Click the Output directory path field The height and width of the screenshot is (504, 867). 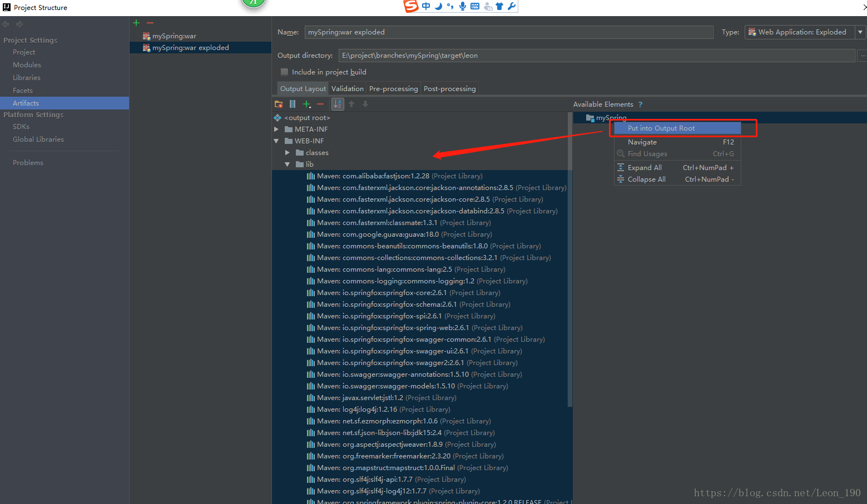tap(596, 56)
